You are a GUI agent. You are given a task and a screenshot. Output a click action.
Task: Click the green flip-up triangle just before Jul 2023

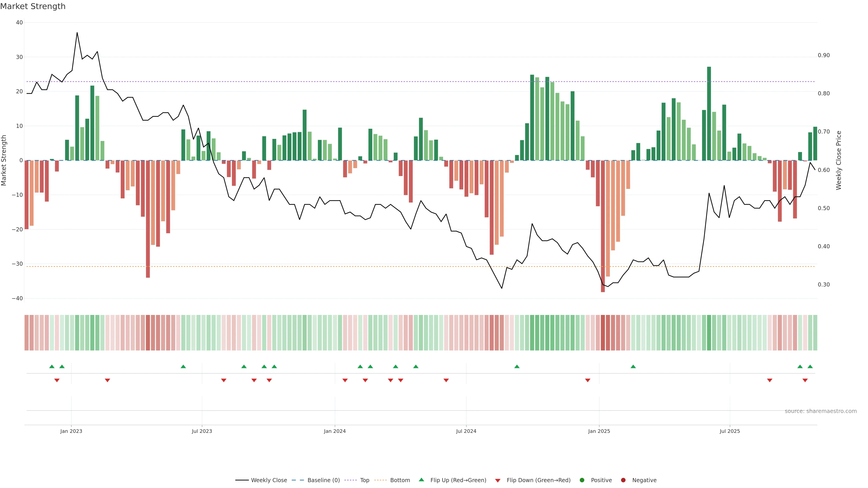click(x=183, y=366)
